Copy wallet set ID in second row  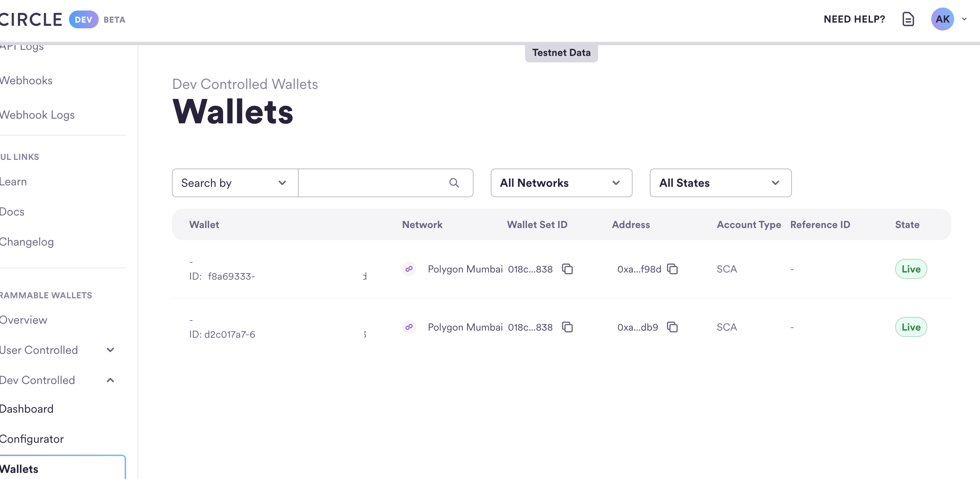[567, 327]
